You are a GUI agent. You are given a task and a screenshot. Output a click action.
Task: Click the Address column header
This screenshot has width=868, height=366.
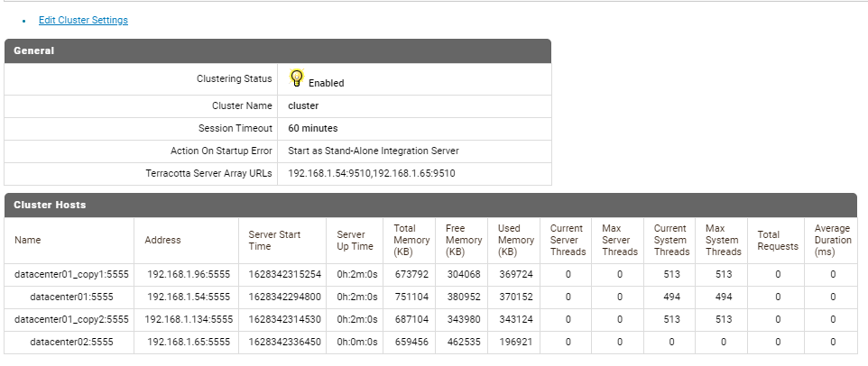162,241
